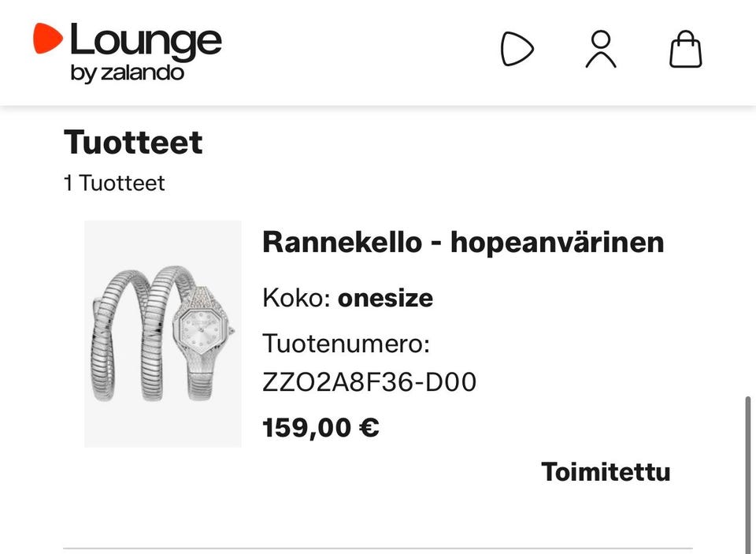The height and width of the screenshot is (554, 756).
Task: Open the Rannekello - hopeanvärinen product title
Action: (x=463, y=242)
